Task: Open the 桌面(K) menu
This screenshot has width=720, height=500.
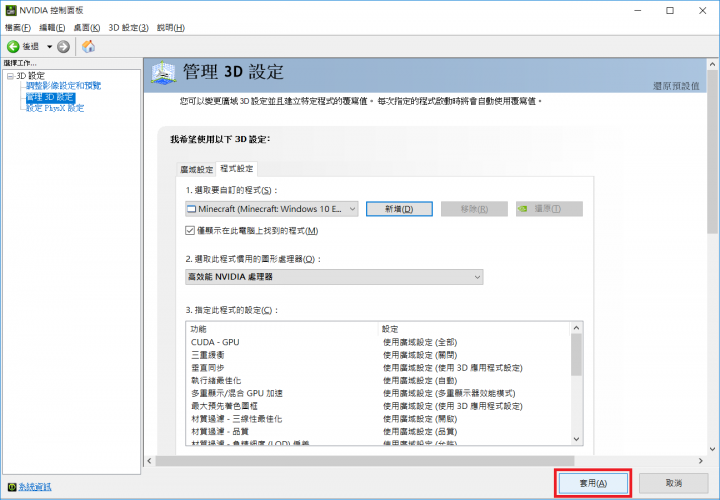Action: point(87,28)
